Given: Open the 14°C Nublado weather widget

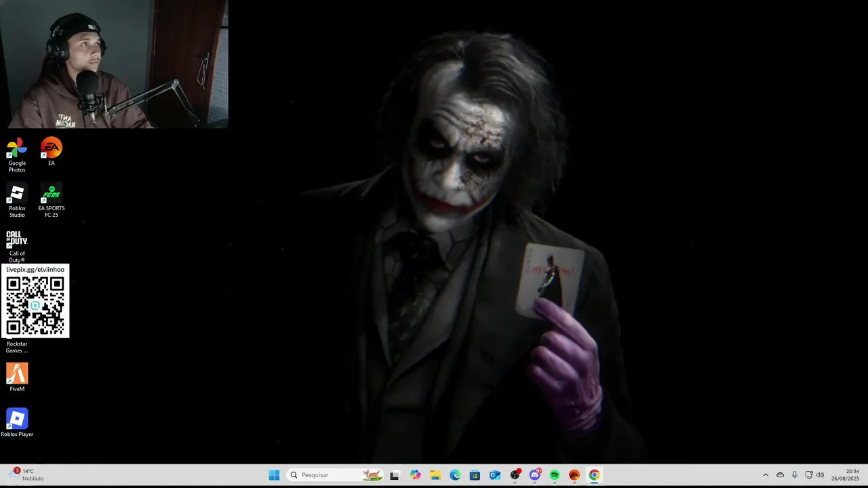Looking at the screenshot, I should click(27, 474).
